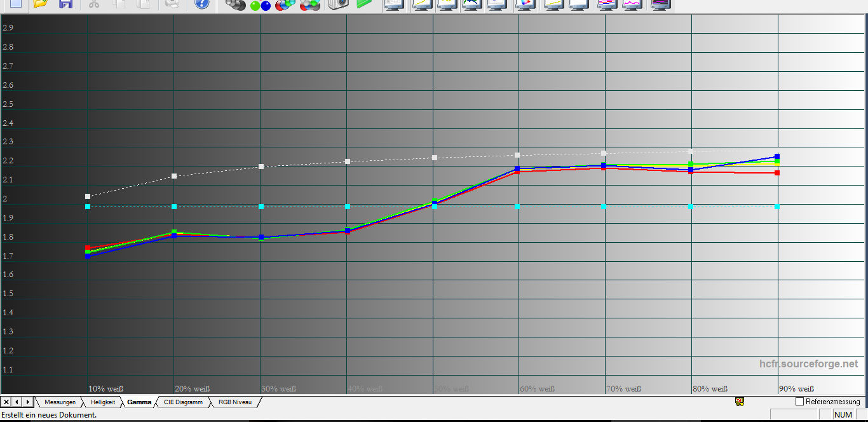Save document using the floppy disk icon
The image size is (868, 422).
coord(65,4)
